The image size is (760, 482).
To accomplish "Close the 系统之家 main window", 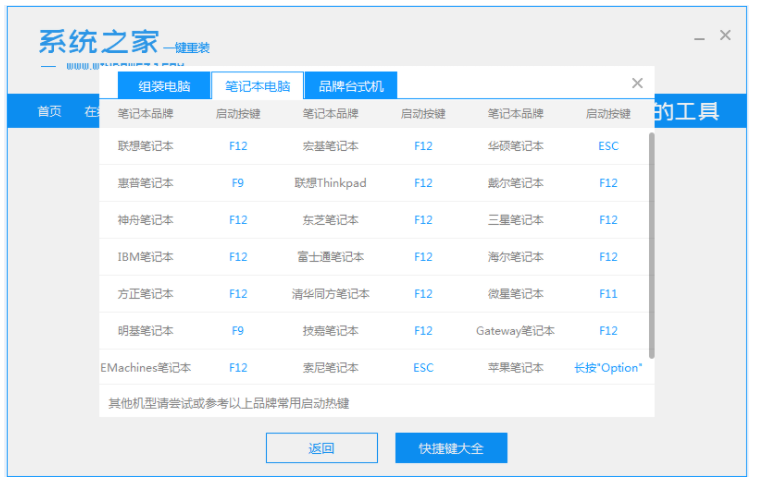I will (725, 36).
